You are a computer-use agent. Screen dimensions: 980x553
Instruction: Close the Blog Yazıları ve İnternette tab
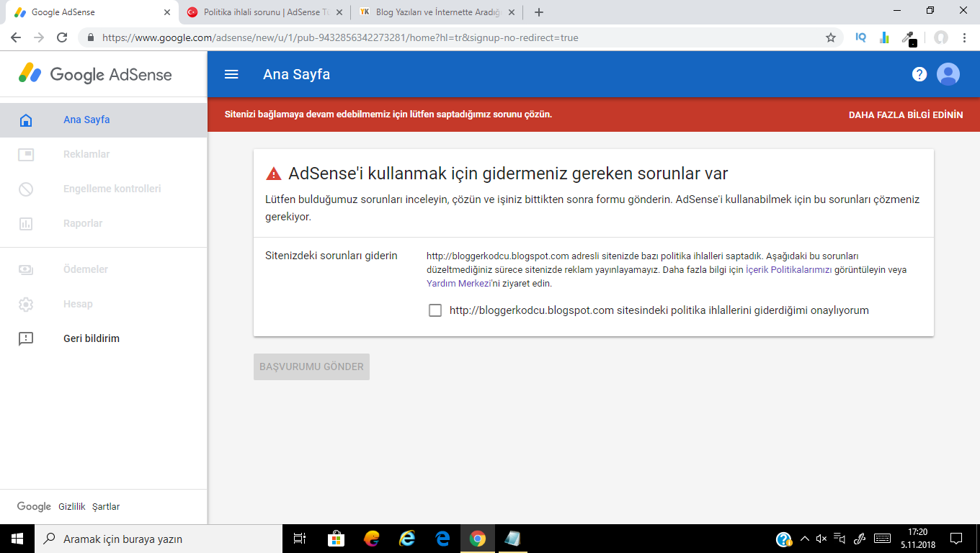click(x=512, y=12)
